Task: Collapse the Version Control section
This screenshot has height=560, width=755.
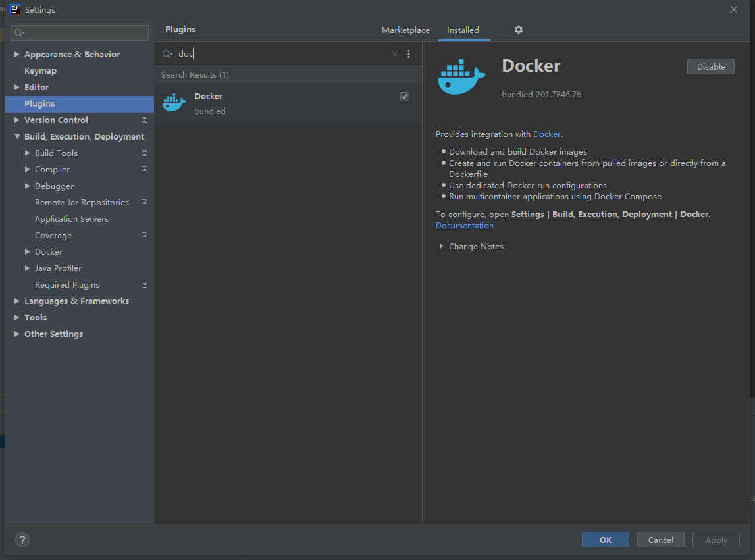Action: pos(16,120)
